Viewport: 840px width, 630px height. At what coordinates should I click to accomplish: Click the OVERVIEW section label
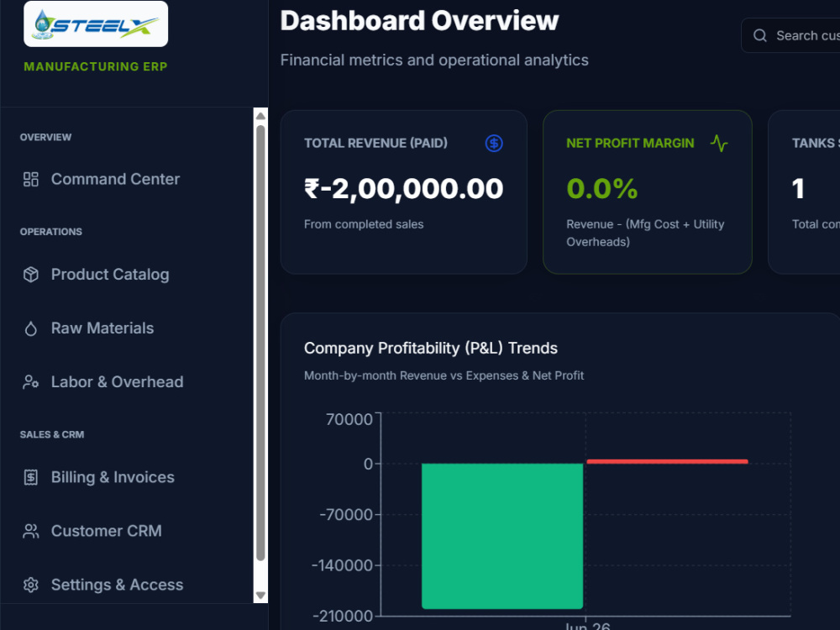45,137
